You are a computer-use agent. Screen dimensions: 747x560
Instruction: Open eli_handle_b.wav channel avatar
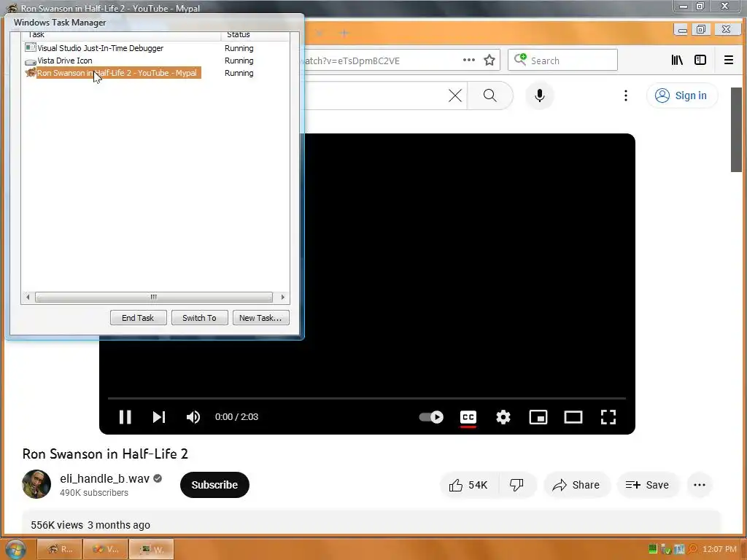36,484
